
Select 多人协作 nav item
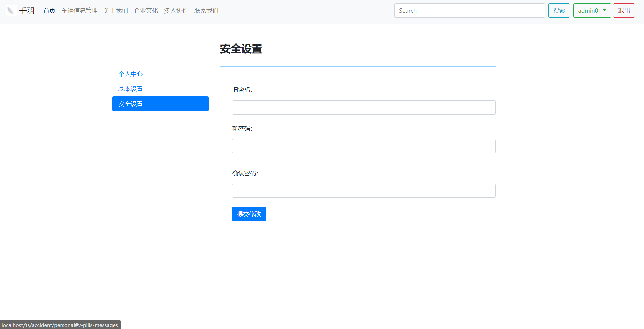click(176, 11)
